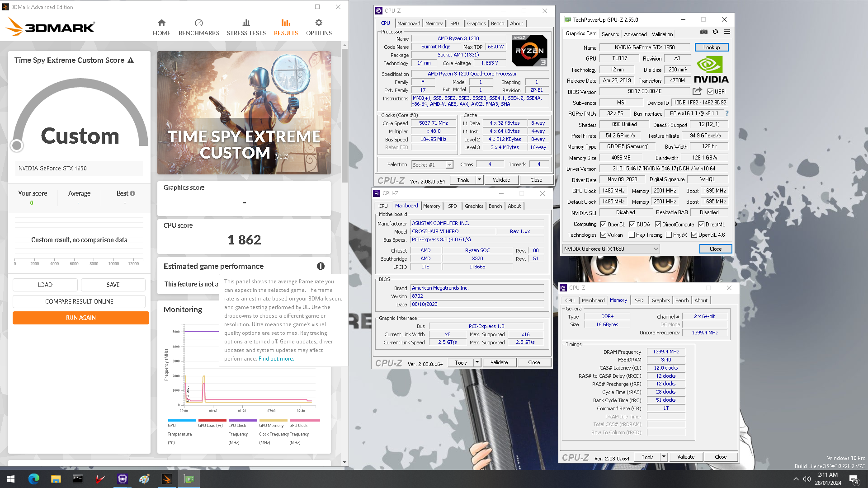The image size is (868, 488).
Task: Click Validate in CPU-Z Mainboard window
Action: [x=499, y=362]
